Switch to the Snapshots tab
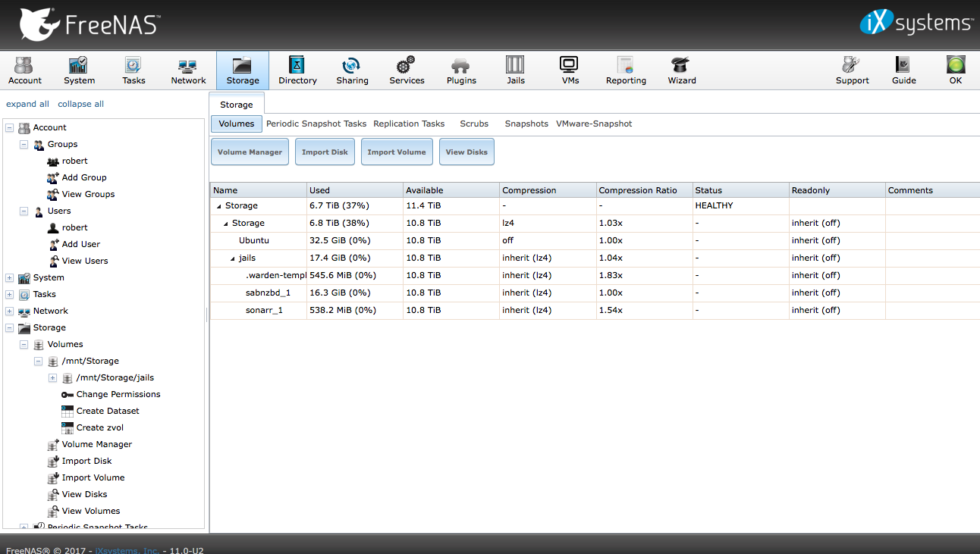 pyautogui.click(x=526, y=124)
